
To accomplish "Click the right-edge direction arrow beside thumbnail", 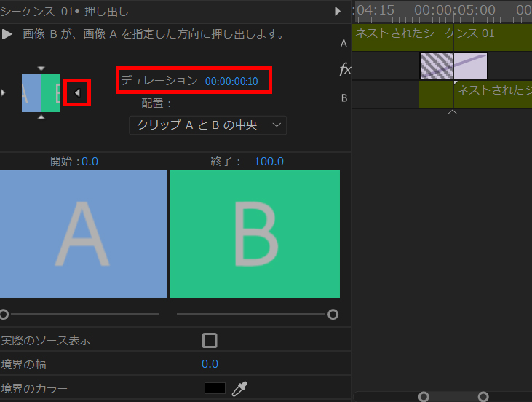I will coord(77,92).
